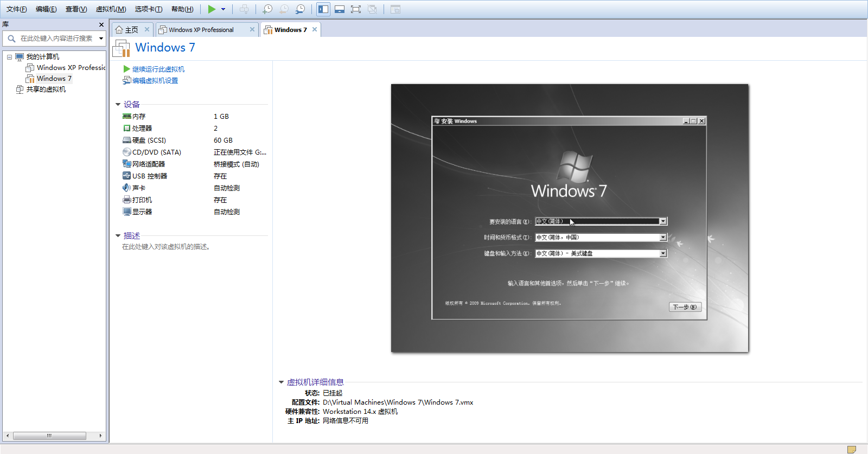This screenshot has width=868, height=454.
Task: Collapse the 虚拟机详细信息 section
Action: tap(281, 382)
